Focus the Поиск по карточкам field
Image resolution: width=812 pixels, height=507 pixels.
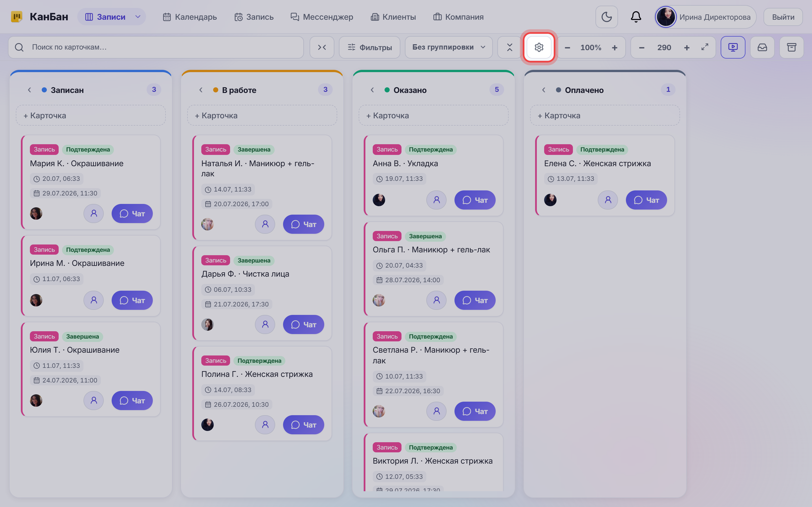156,47
